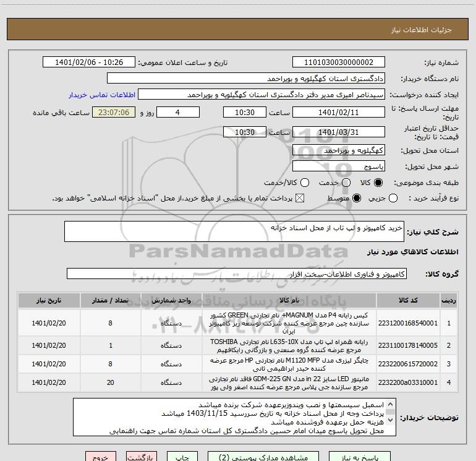Click واحد شمارش column header
Image resolution: width=476 pixels, height=461 pixels.
(171, 301)
